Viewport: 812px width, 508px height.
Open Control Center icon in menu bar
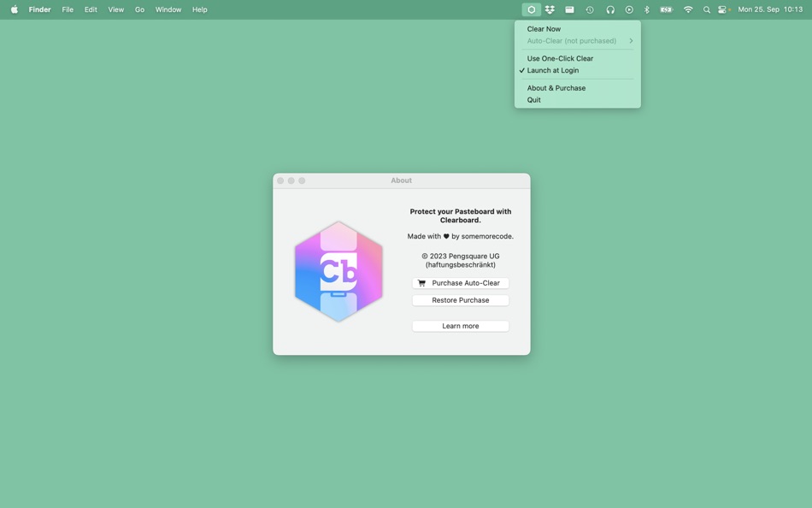click(x=722, y=9)
